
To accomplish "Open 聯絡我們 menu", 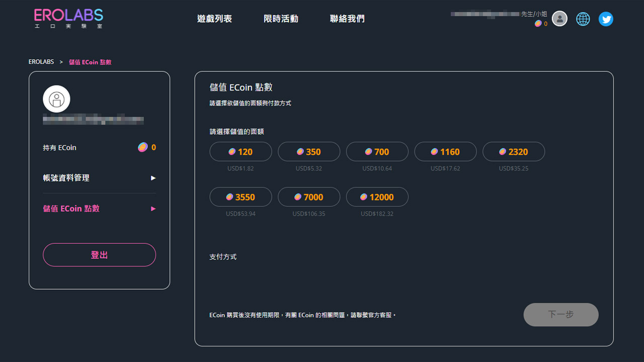I will [347, 19].
